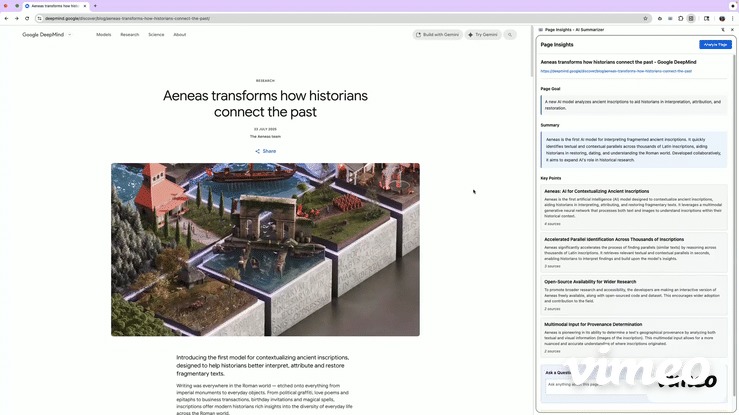Toggle the Chrome side panel icon
Image resolution: width=739 pixels, height=415 pixels.
pos(706,18)
